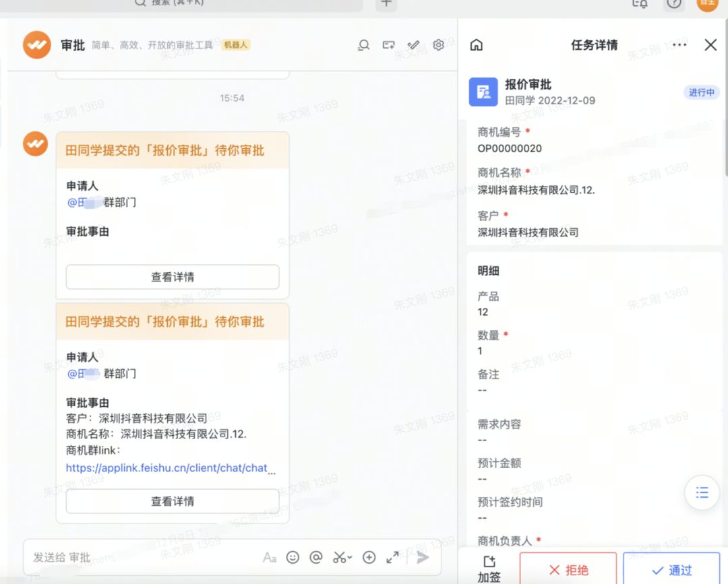The width and height of the screenshot is (728, 584).
Task: Close the 任务详情 panel
Action: [710, 45]
